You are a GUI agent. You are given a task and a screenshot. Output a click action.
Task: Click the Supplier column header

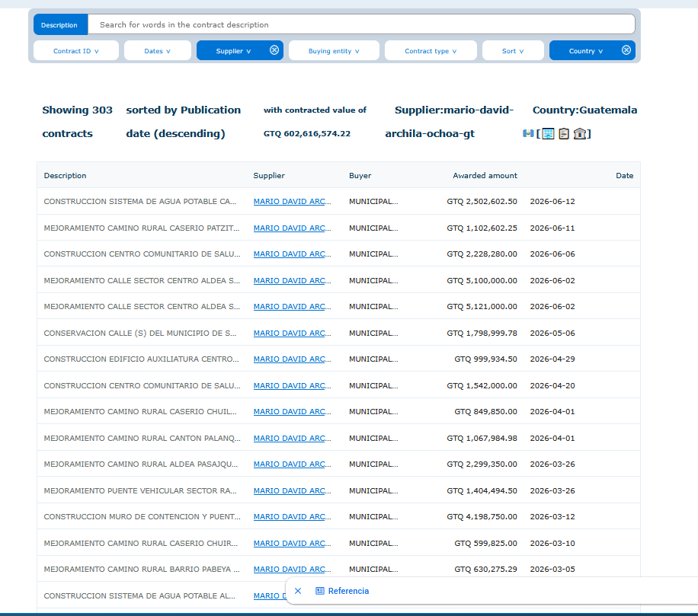[x=269, y=176]
